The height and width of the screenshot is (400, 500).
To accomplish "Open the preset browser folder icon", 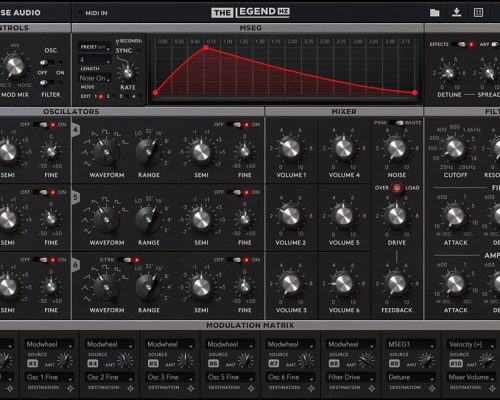I will click(x=434, y=13).
